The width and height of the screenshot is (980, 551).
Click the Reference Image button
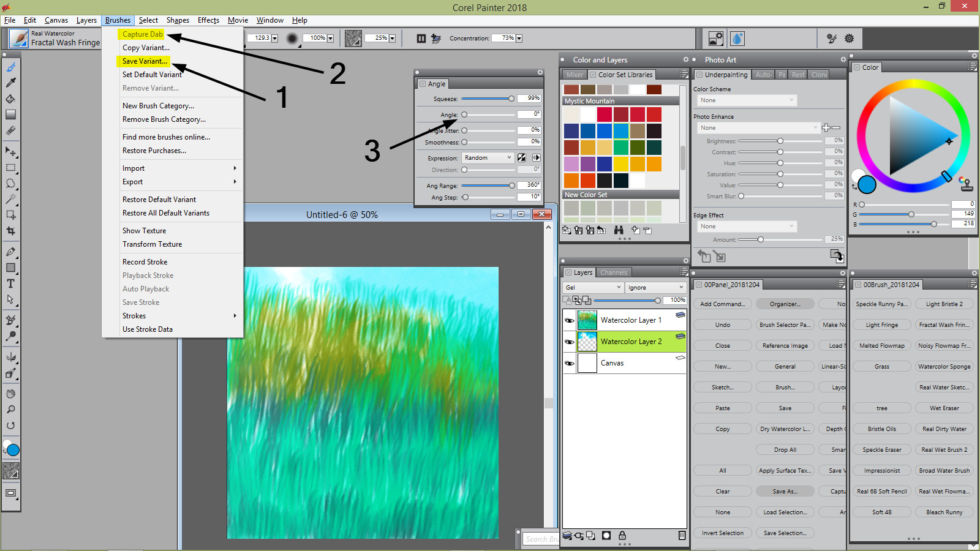tap(785, 346)
